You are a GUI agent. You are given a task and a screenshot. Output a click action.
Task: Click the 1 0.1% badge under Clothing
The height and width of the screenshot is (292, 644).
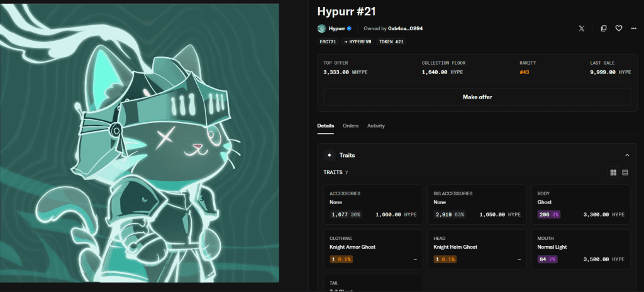point(341,259)
